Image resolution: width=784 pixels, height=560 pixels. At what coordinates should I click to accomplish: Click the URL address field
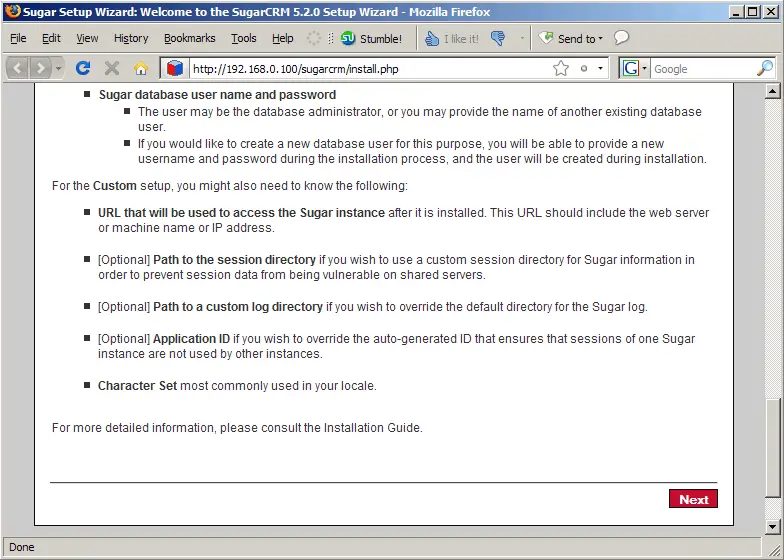click(370, 69)
